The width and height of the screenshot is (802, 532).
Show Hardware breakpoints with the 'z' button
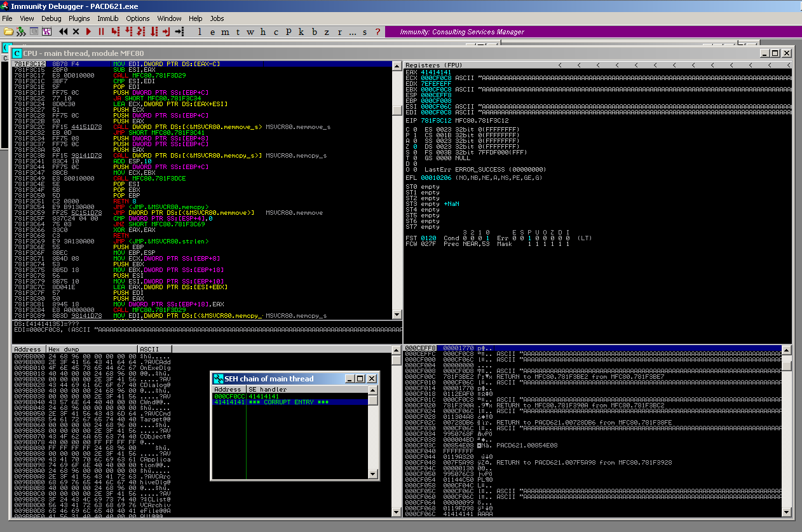click(x=327, y=31)
